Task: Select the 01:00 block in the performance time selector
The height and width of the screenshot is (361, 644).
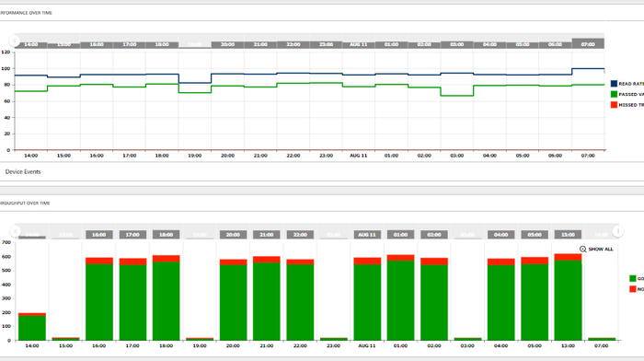Action: pos(391,45)
